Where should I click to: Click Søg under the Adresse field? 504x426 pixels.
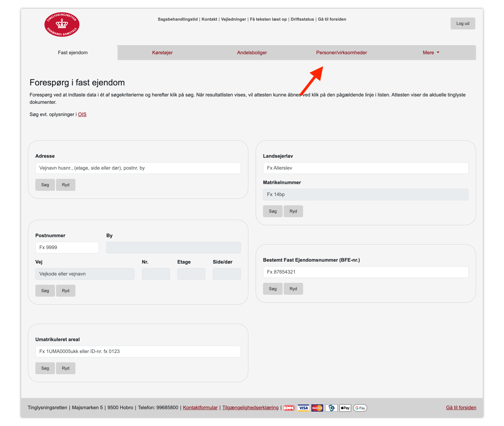point(45,185)
